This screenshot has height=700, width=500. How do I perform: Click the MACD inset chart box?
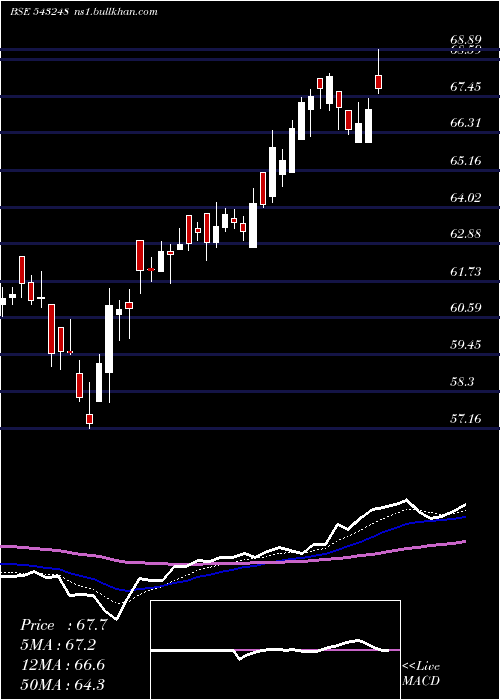point(275,650)
